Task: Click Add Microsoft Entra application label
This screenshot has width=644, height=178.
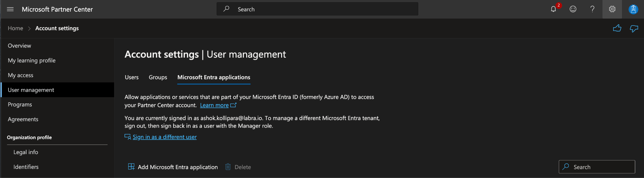Action: coord(178,167)
